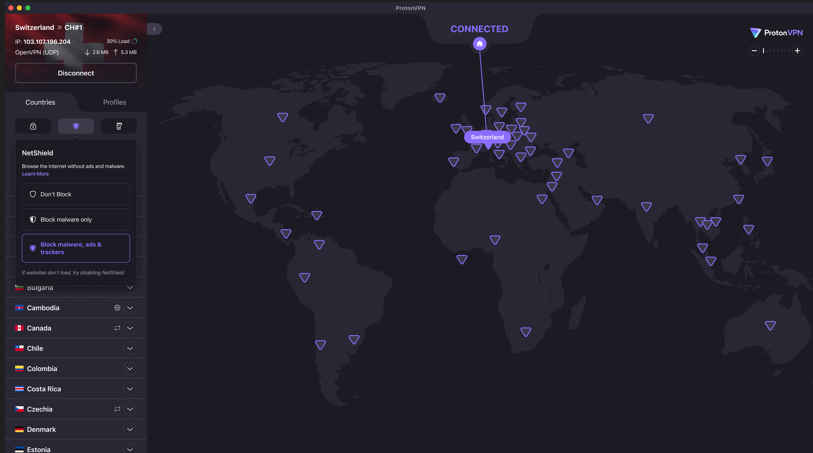Click the NetShield shield icon button
Image resolution: width=813 pixels, height=453 pixels.
tap(76, 126)
